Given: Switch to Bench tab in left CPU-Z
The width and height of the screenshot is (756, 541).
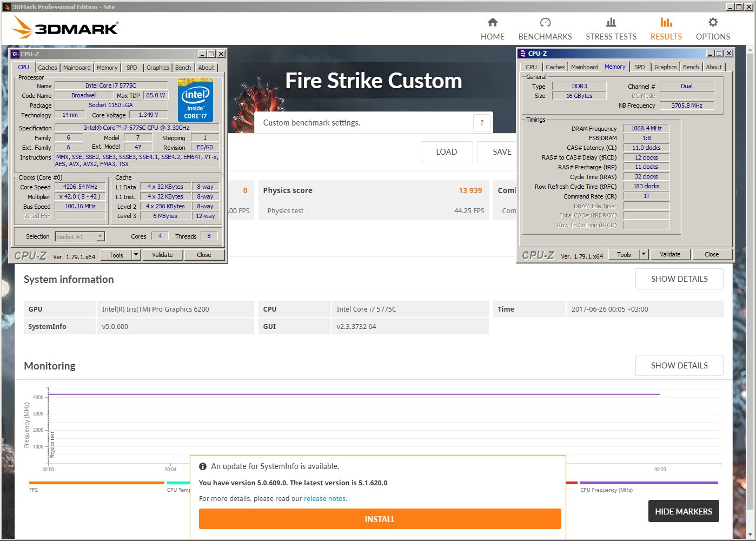Looking at the screenshot, I should (x=183, y=68).
